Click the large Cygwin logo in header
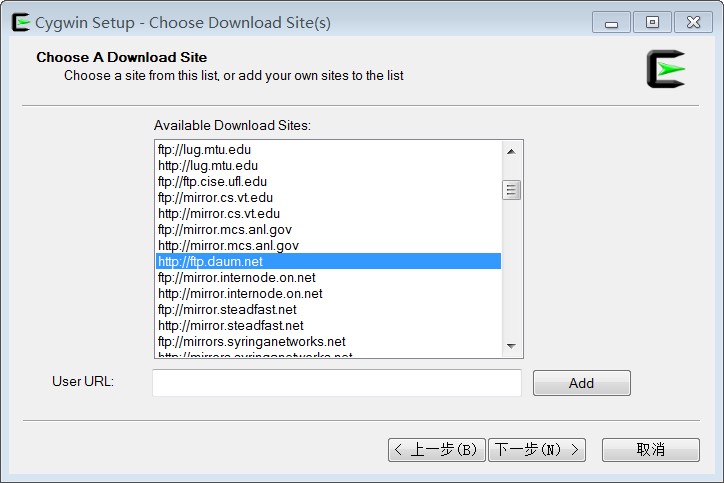Screen dimensions: 724x483 666,69
